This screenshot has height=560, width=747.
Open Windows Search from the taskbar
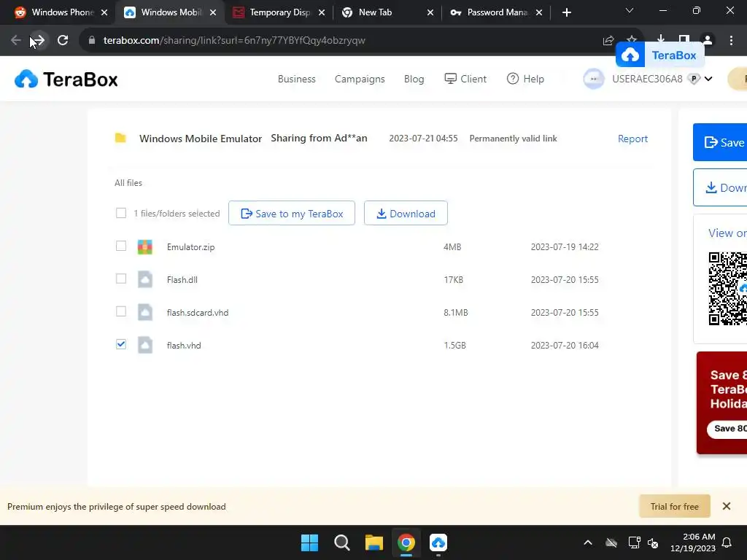coord(342,542)
